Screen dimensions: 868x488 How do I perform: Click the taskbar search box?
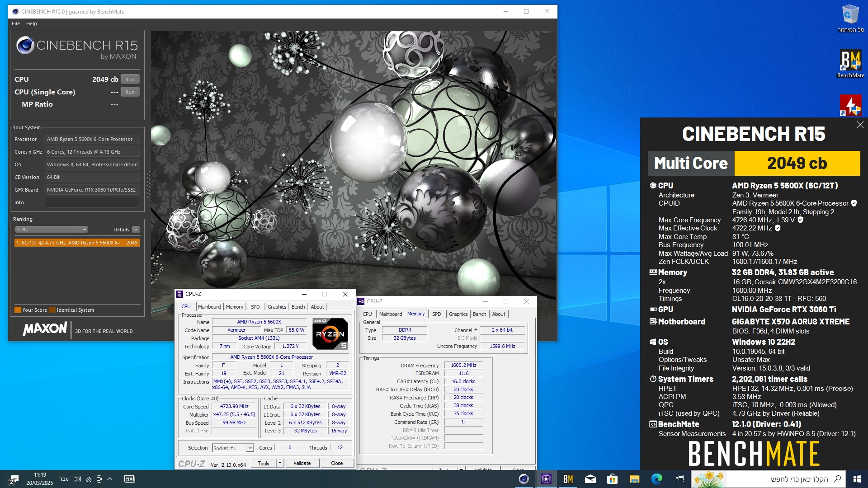click(x=769, y=479)
